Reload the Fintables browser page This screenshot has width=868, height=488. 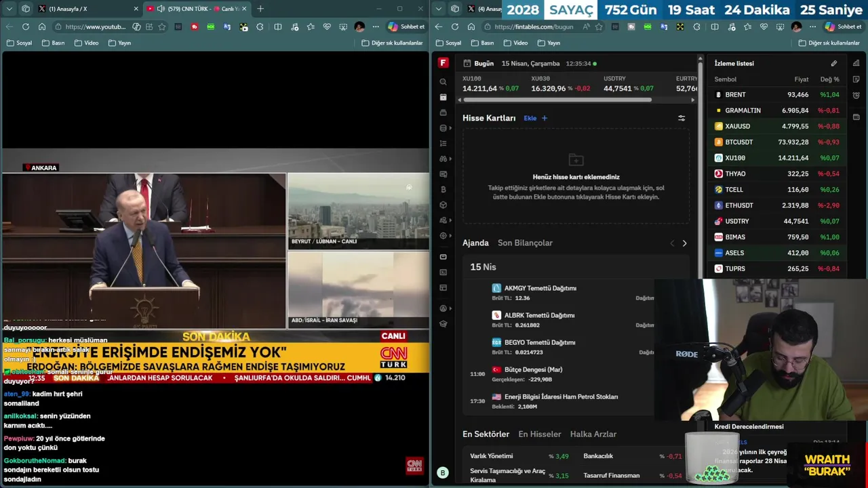tap(455, 26)
